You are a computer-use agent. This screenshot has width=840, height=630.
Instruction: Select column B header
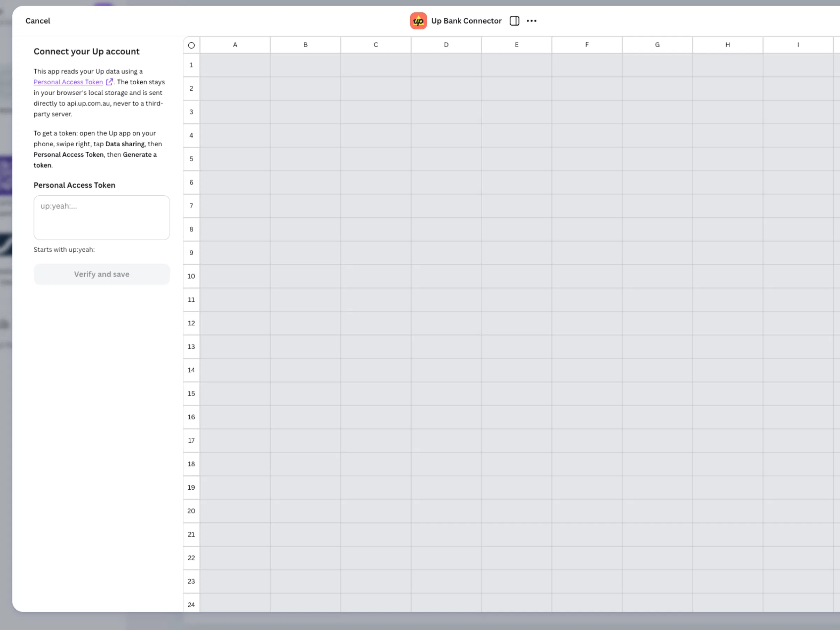(305, 45)
